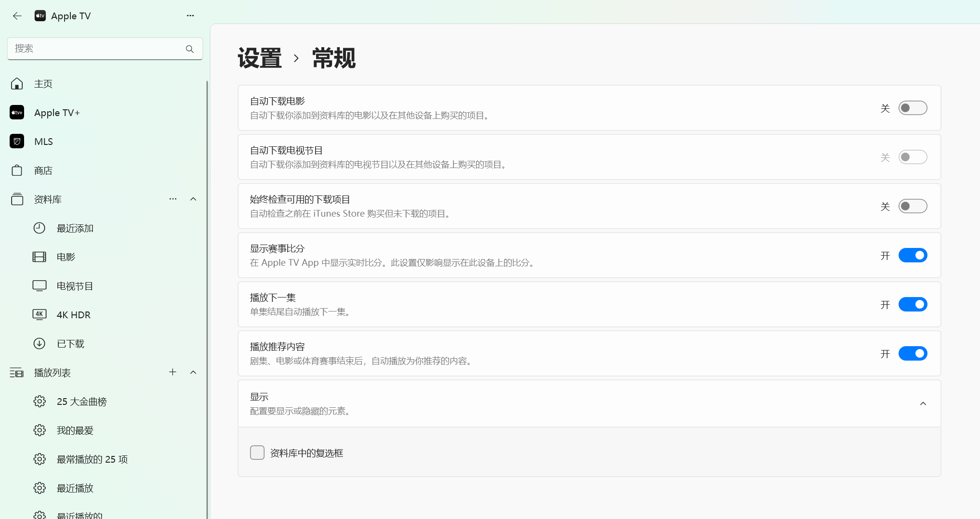Open the MLS shield icon

17,142
